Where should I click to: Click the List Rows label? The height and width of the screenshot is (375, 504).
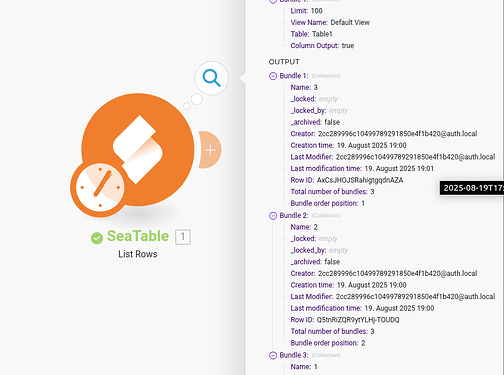click(x=138, y=254)
